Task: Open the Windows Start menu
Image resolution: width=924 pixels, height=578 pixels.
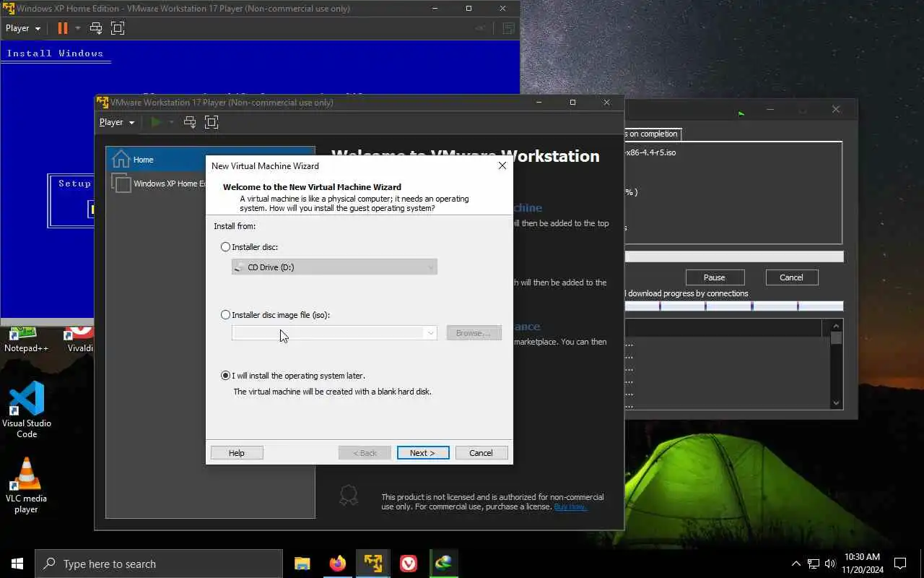Action: click(17, 564)
